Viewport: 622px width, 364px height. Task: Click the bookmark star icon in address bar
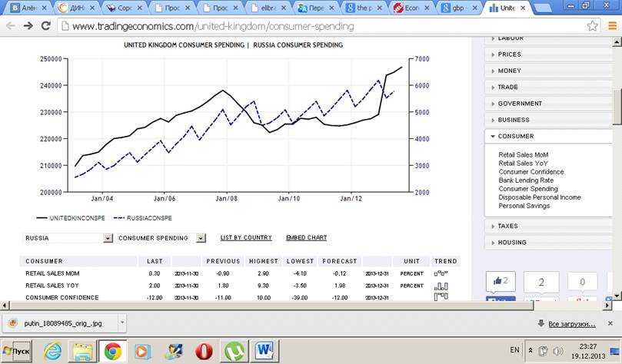click(x=593, y=25)
